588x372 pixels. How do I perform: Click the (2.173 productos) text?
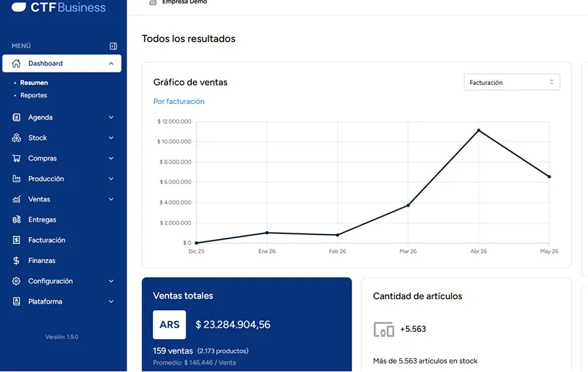click(x=223, y=351)
